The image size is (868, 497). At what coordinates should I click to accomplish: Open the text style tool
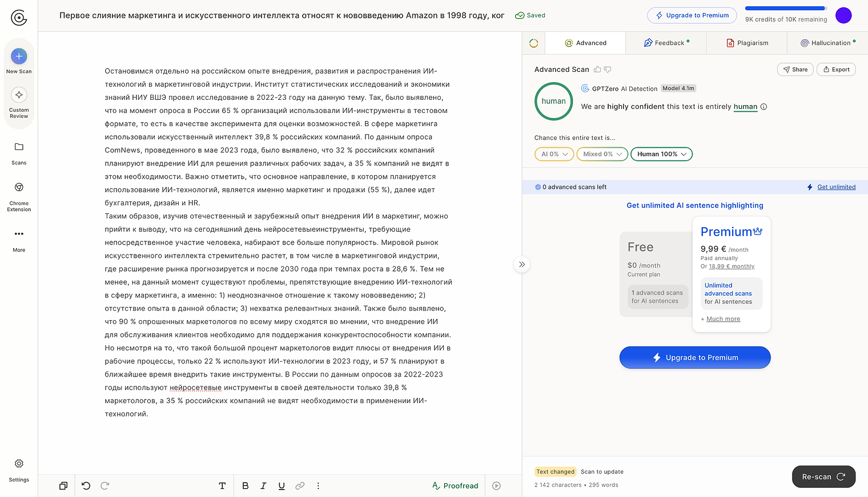point(222,486)
